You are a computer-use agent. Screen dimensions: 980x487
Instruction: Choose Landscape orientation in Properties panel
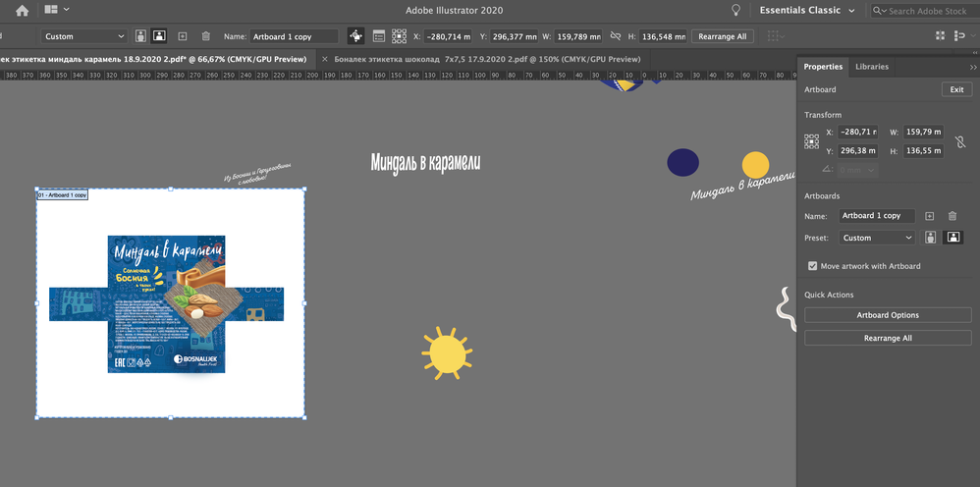click(953, 238)
